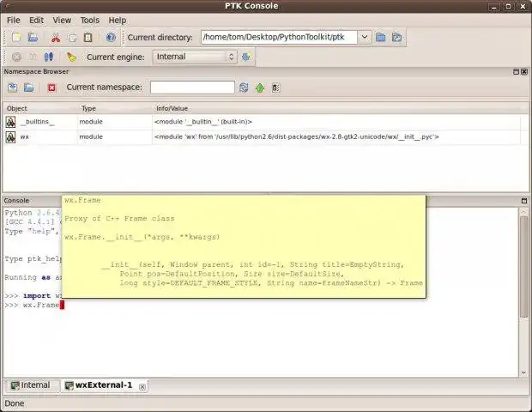
Task: Click the Namespace Browser open folder icon
Action: pyautogui.click(x=29, y=88)
